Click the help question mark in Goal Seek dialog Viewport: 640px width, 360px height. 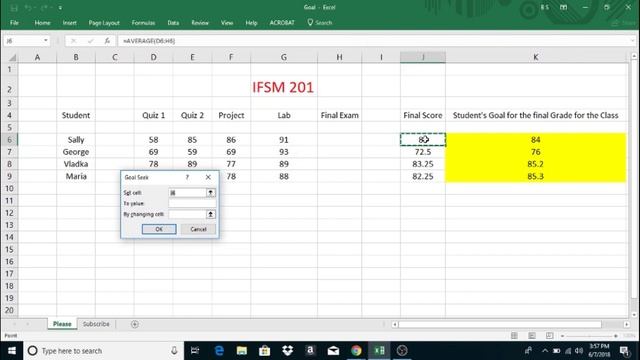pyautogui.click(x=187, y=177)
